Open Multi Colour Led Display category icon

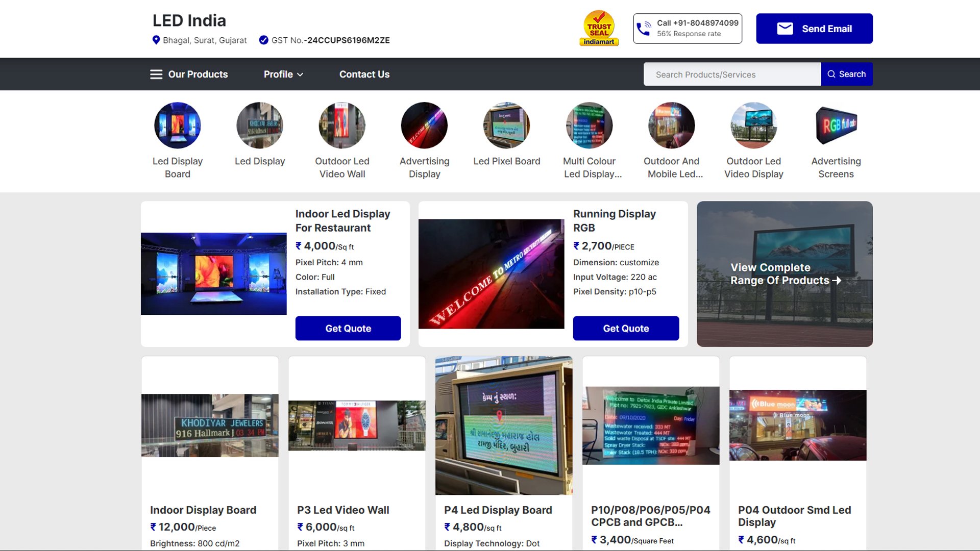pos(589,126)
